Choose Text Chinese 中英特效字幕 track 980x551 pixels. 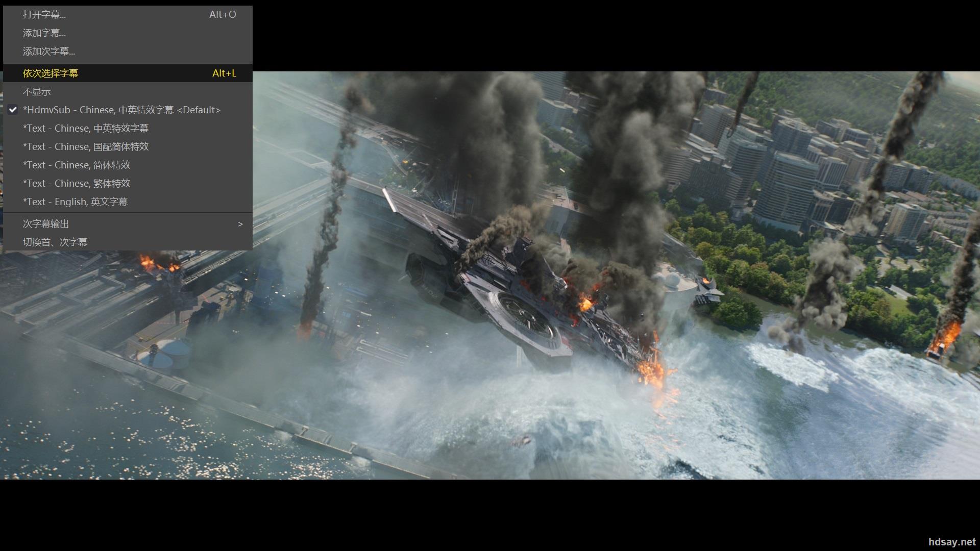(86, 129)
